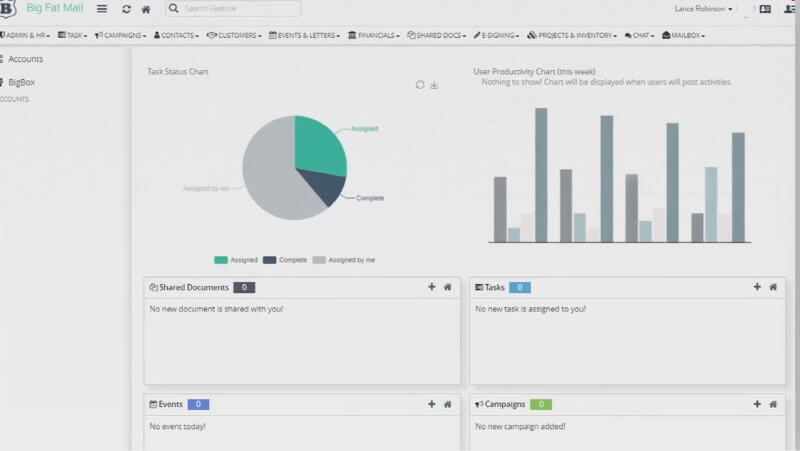Click the Task Status chart refresh icon
Image resolution: width=800 pixels, height=451 pixels.
coord(420,85)
